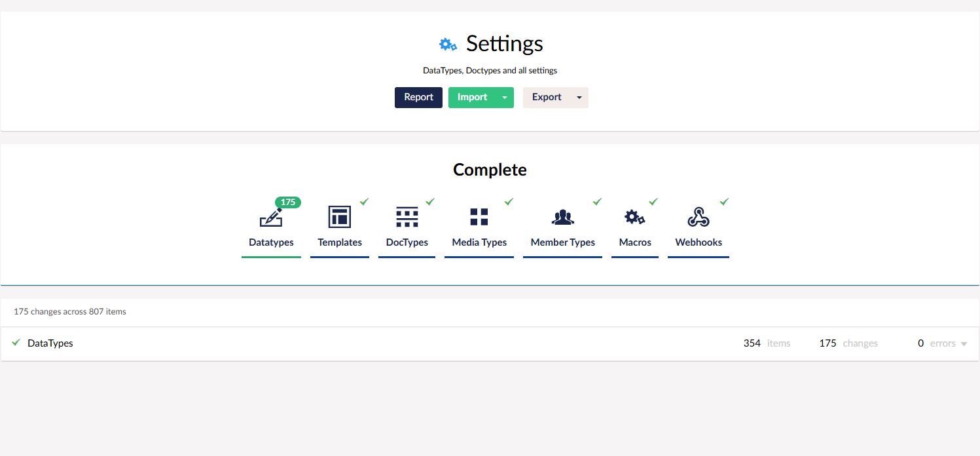
Task: Open the DocTypes grid icon
Action: pyautogui.click(x=407, y=217)
